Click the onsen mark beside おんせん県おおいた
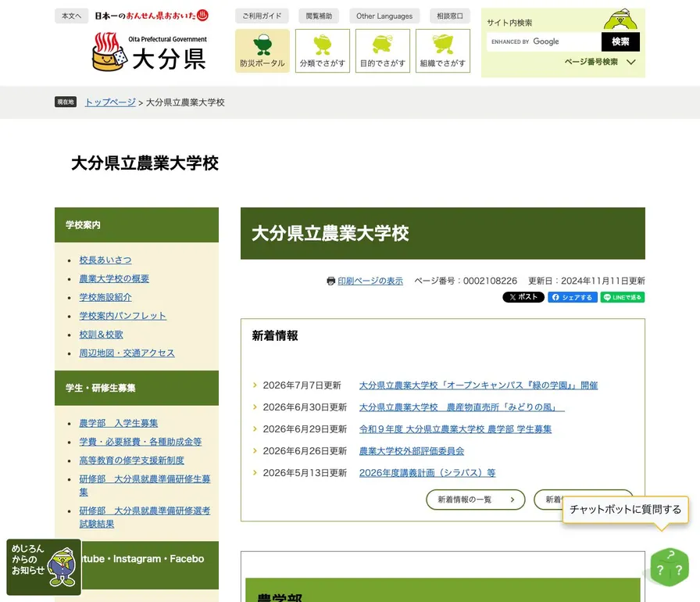The width and height of the screenshot is (700, 602). click(x=202, y=15)
